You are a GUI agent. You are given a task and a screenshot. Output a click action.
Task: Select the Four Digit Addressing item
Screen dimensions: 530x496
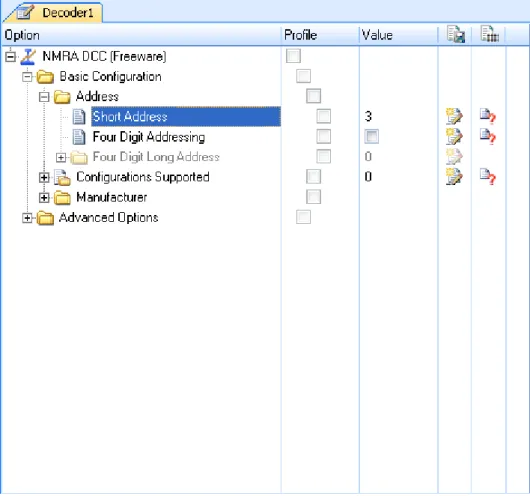click(149, 137)
